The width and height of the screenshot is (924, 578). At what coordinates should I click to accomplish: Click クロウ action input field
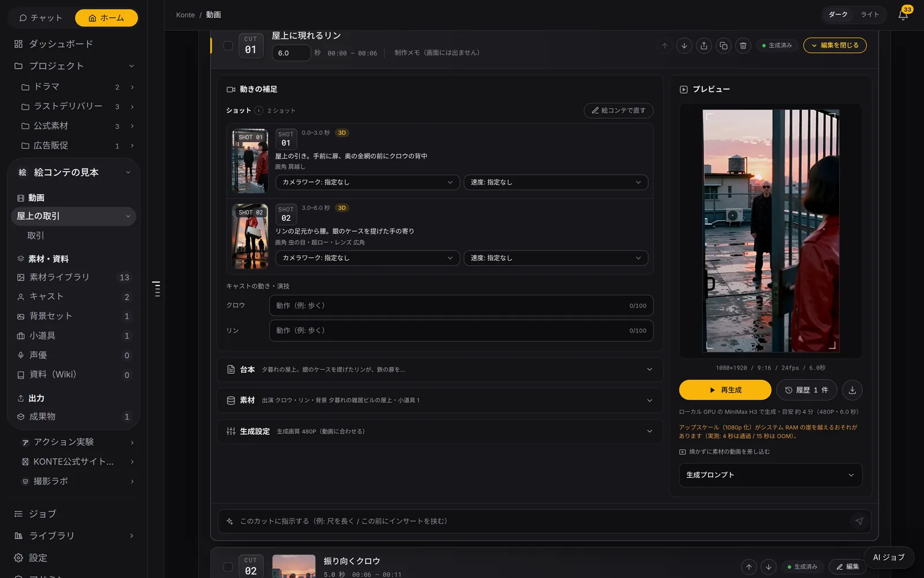click(461, 306)
